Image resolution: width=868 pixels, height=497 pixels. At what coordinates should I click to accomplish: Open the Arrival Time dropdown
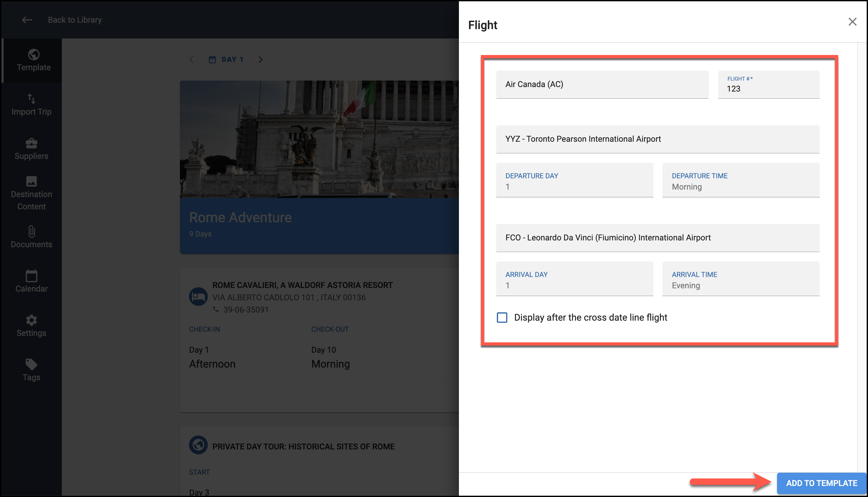(x=741, y=279)
